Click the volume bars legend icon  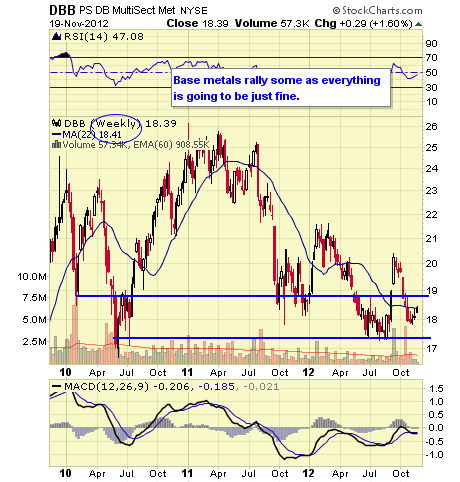click(56, 145)
